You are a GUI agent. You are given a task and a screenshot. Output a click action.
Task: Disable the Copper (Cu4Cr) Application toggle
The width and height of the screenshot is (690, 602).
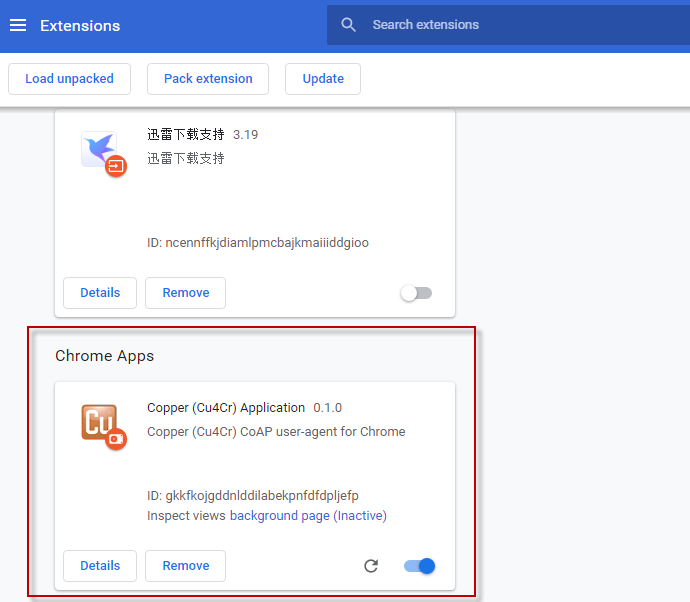point(419,566)
